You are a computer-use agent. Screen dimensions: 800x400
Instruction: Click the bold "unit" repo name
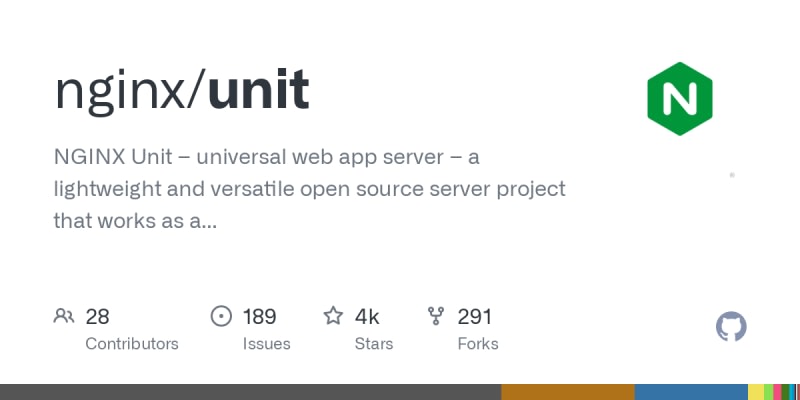pos(258,92)
